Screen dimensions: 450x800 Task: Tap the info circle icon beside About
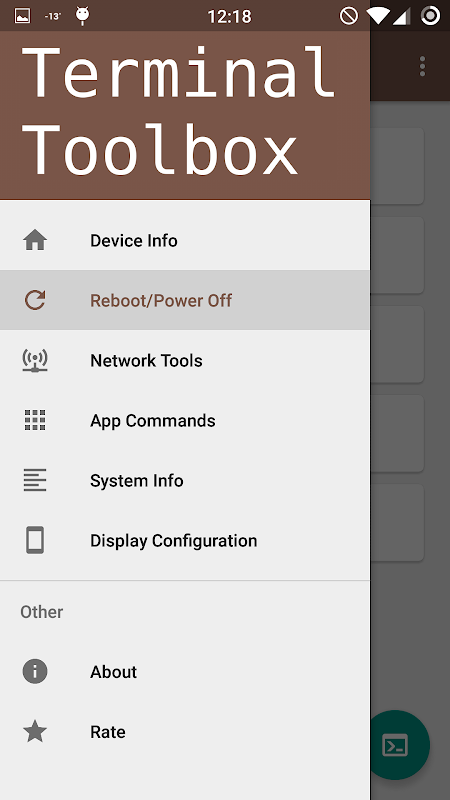[x=35, y=671]
